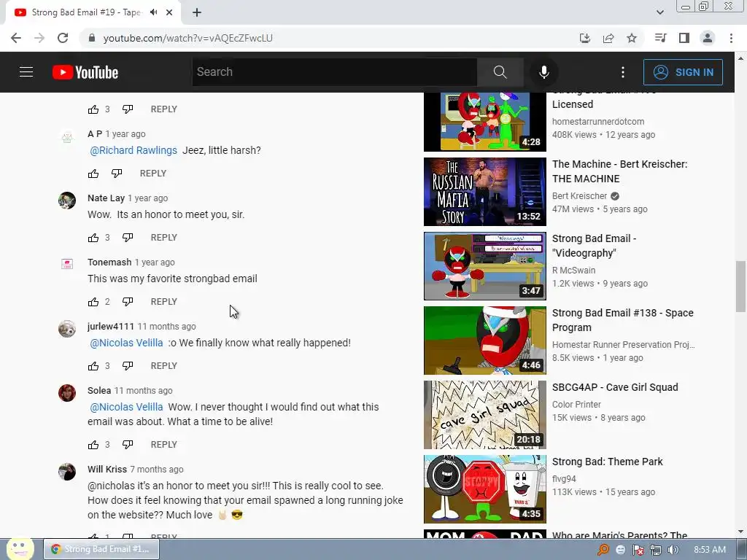
Task: Like A P's comment
Action: pyautogui.click(x=93, y=174)
